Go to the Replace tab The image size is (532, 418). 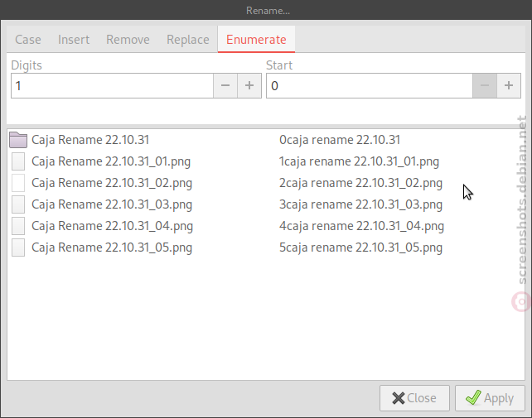coord(188,40)
